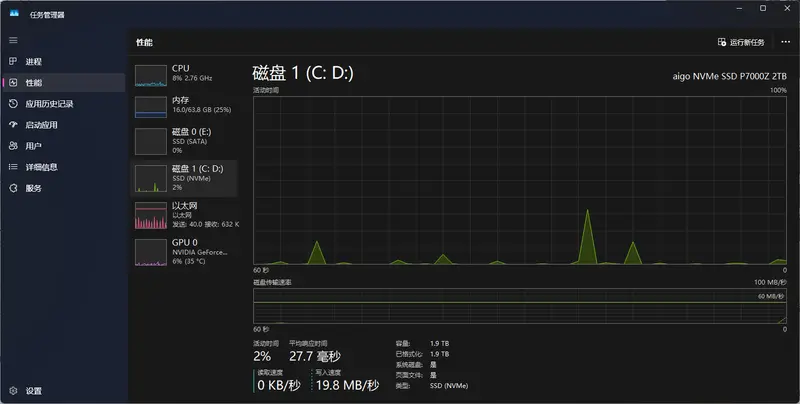Click the 磁盘 0 (E:) label
The width and height of the screenshot is (800, 404).
pos(191,132)
